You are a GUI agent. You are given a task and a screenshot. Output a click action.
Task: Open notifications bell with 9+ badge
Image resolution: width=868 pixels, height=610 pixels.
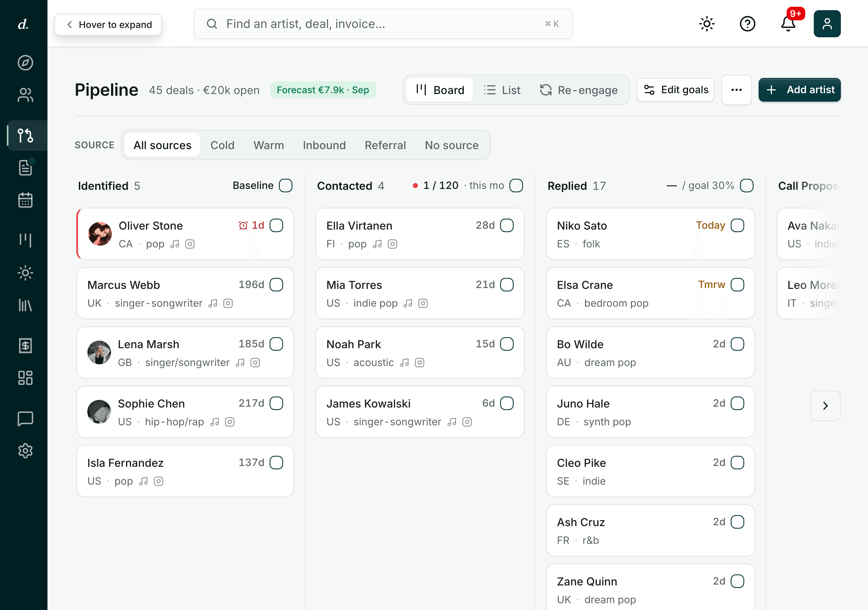(x=788, y=24)
